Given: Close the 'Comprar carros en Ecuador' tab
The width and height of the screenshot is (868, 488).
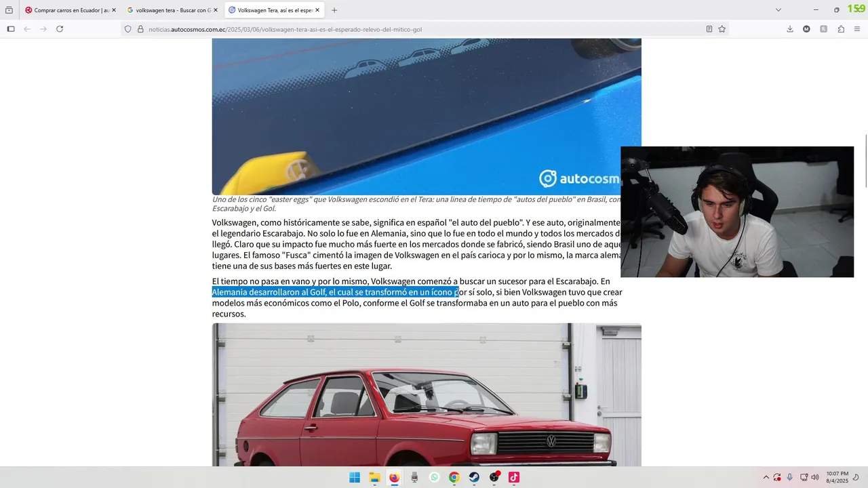Looking at the screenshot, I should (113, 10).
